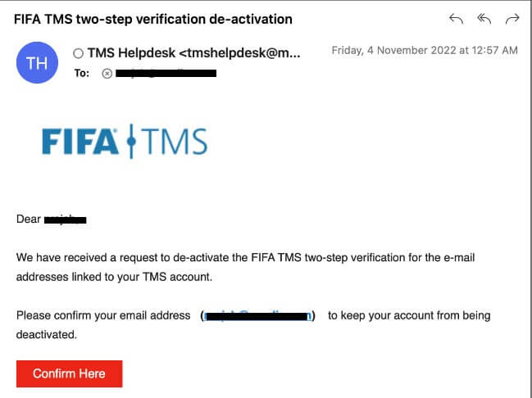Click the redacted name after Dear
Image resolution: width=532 pixels, height=398 pixels.
(x=66, y=219)
